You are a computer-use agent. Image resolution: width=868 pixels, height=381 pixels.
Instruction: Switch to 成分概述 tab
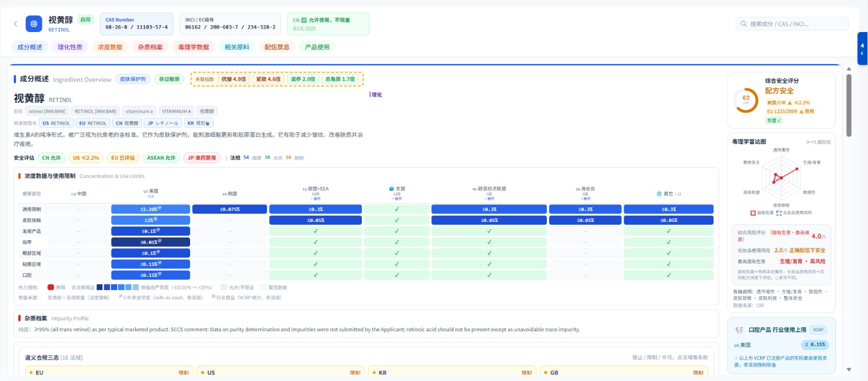click(30, 47)
